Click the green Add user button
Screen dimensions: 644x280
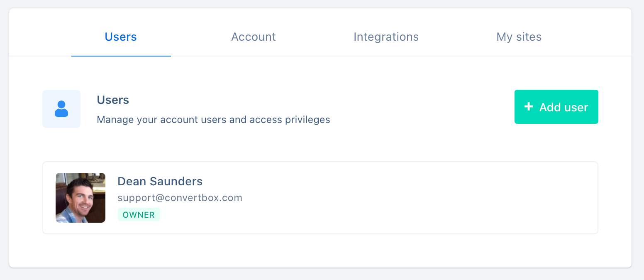pos(556,107)
